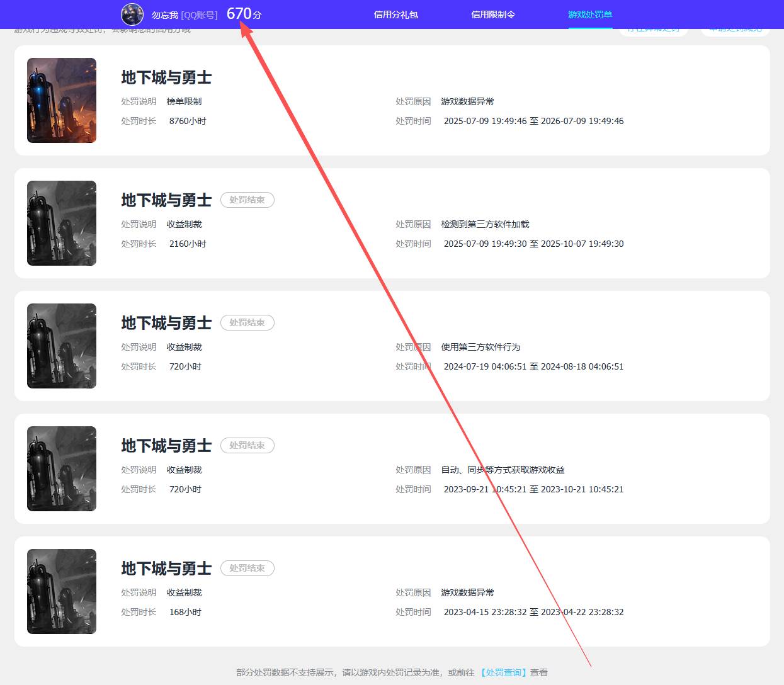784x685 pixels.
Task: Click the time range 2023-04-15 to 2023-04-22
Action: pyautogui.click(x=533, y=612)
